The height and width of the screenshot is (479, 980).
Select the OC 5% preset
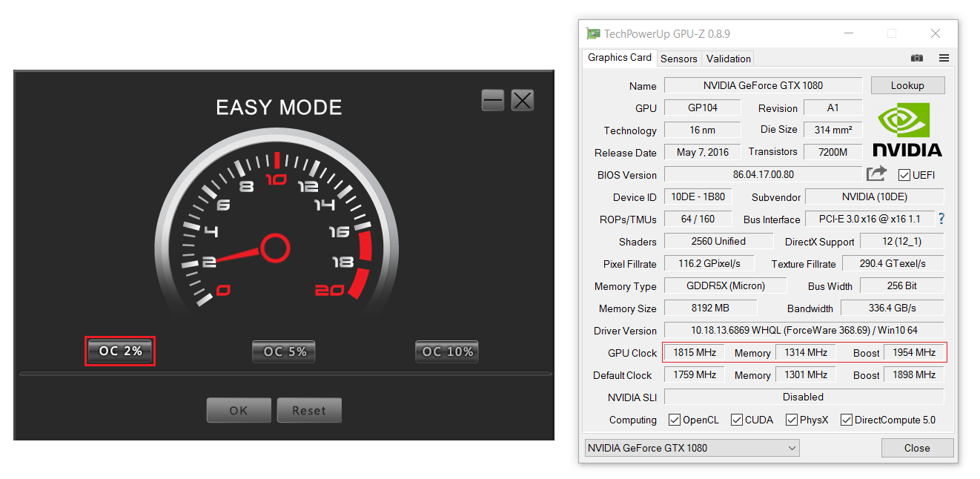point(285,351)
